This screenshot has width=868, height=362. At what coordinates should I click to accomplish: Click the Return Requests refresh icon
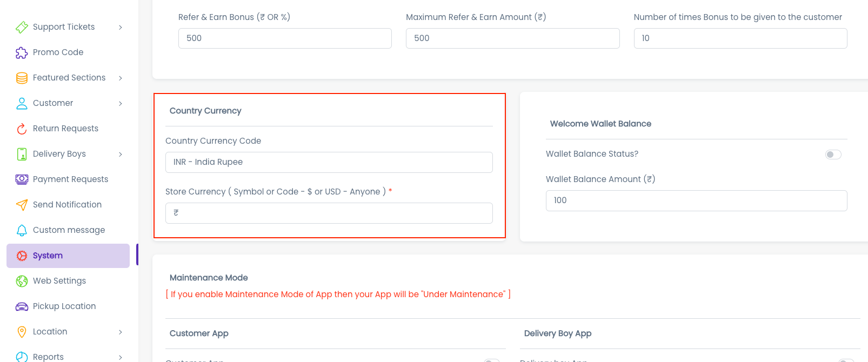pos(22,129)
